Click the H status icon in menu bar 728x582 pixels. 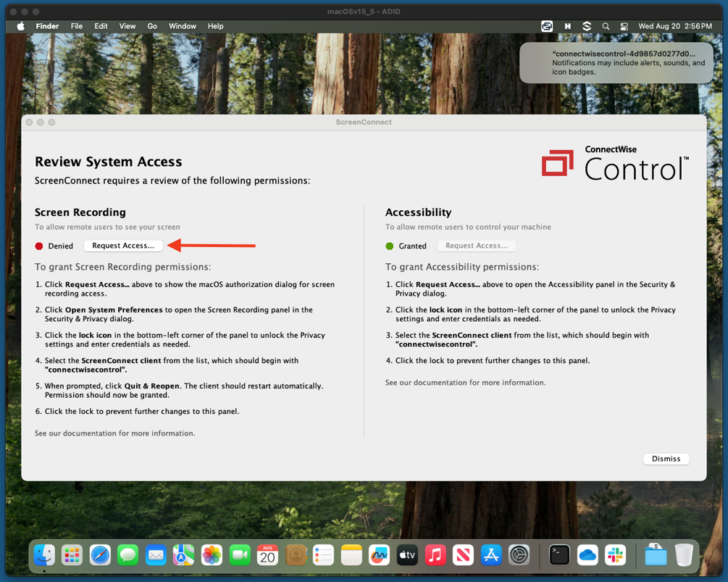[567, 27]
